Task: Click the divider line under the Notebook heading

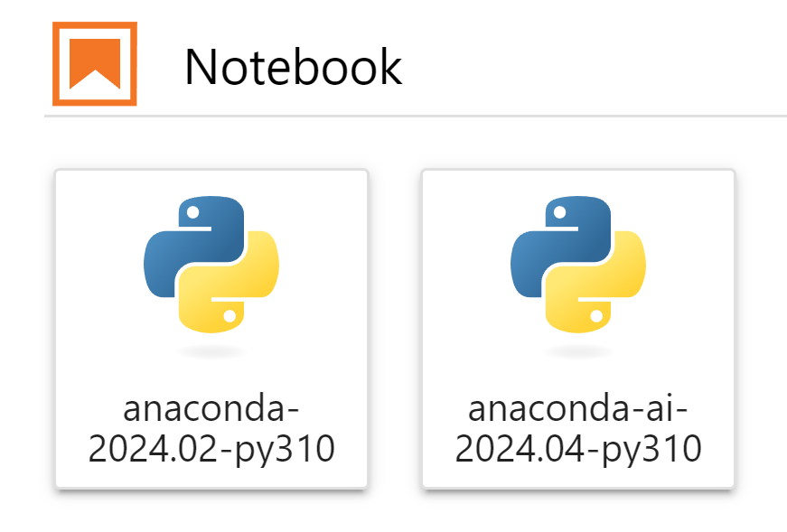Action: point(416,116)
